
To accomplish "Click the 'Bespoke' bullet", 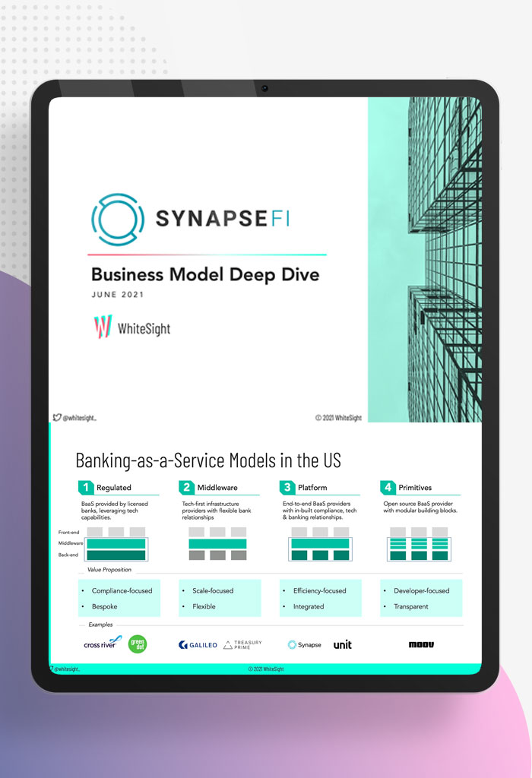I will click(x=105, y=607).
